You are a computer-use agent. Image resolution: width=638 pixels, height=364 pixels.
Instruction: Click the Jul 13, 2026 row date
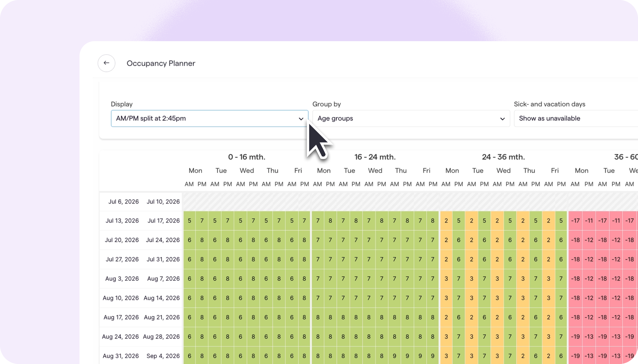pyautogui.click(x=122, y=221)
